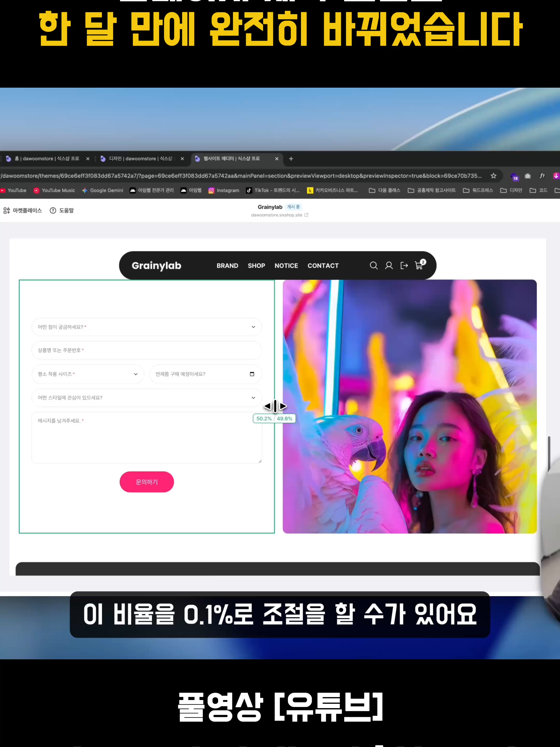The image size is (560, 747).
Task: Click the logout icon in Grainylab header
Action: pos(404,265)
